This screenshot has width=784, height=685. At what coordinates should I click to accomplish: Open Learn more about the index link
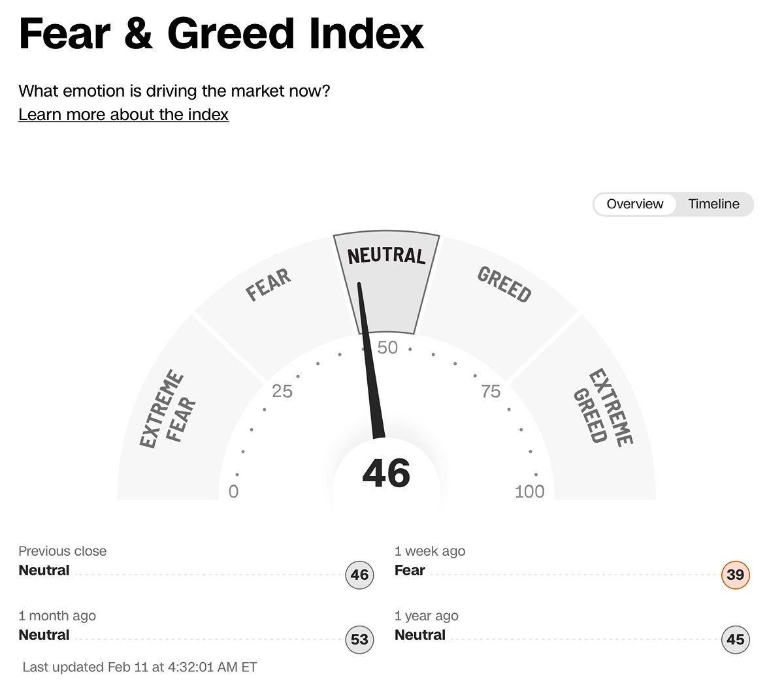pos(123,114)
